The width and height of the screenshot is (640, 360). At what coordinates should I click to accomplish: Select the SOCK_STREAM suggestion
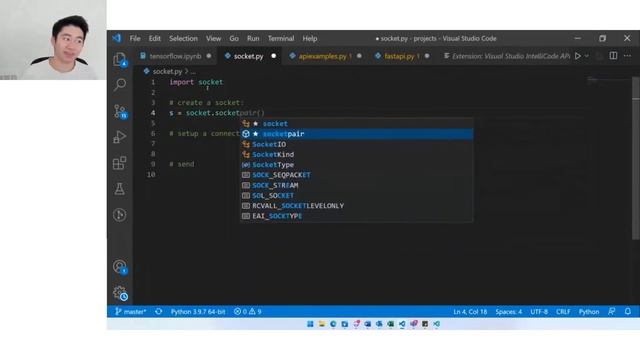tap(356, 185)
